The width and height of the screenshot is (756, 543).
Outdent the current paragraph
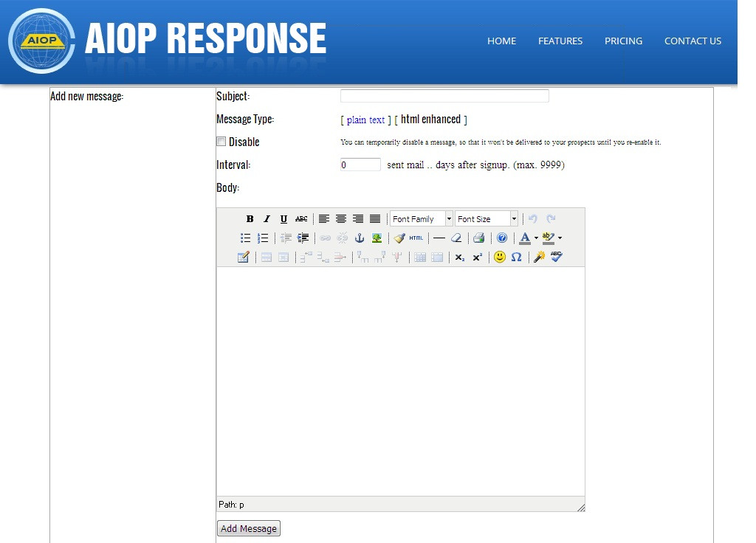(x=286, y=238)
